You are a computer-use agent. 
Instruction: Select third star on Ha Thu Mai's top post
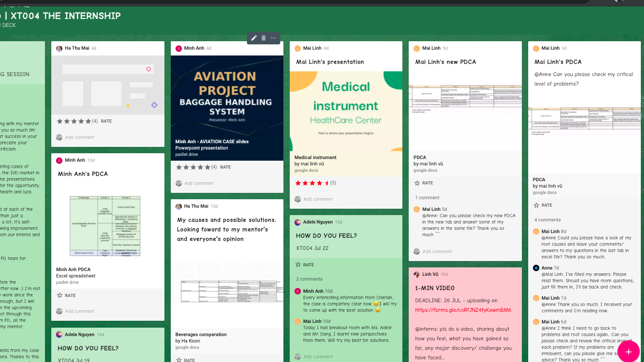(74, 121)
